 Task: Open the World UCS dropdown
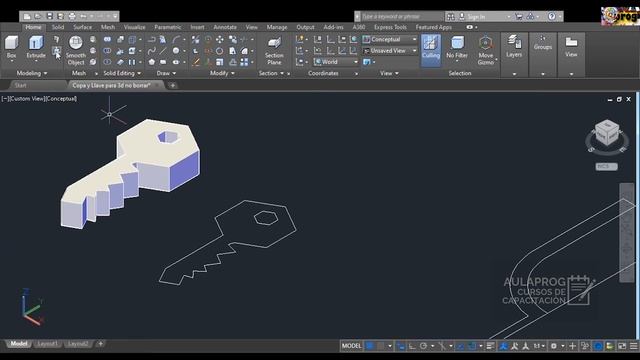(x=336, y=62)
